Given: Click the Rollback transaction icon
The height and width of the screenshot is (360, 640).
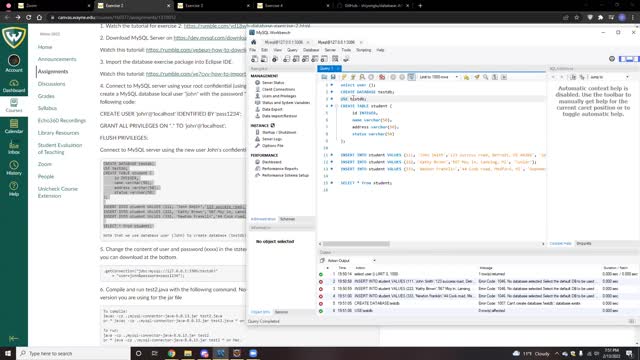Looking at the screenshot, I should [x=402, y=77].
